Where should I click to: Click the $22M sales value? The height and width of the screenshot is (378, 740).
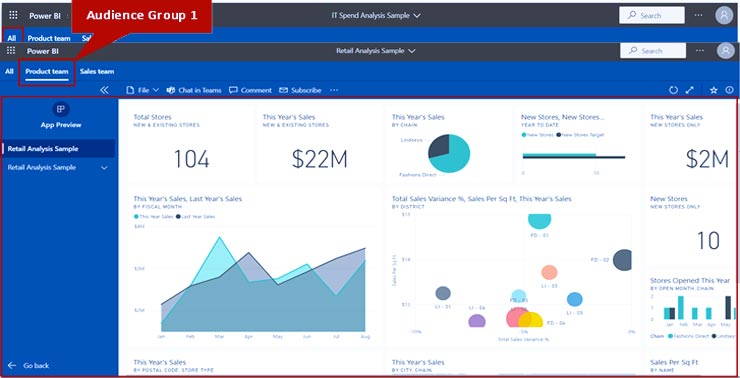(320, 160)
